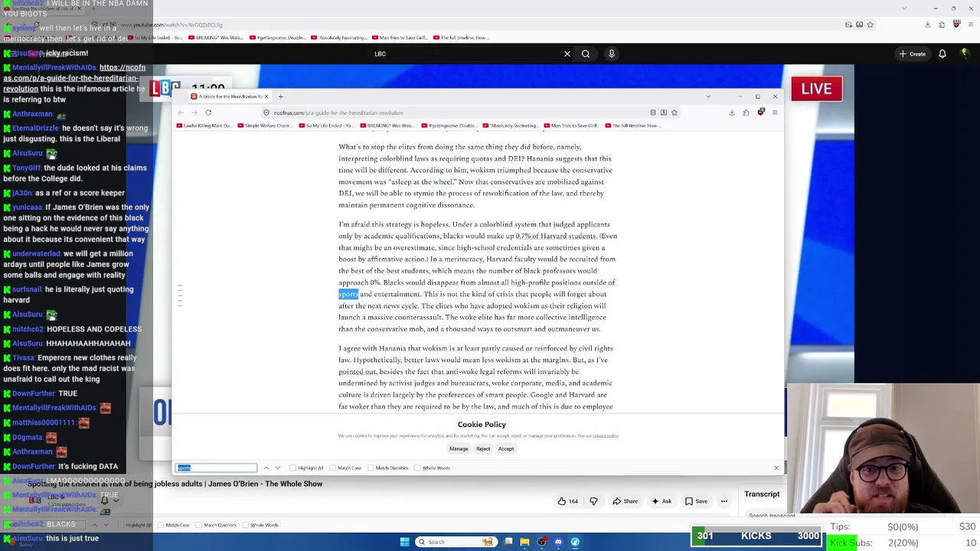
Task: Dislike the James O'Brien video
Action: click(x=593, y=501)
